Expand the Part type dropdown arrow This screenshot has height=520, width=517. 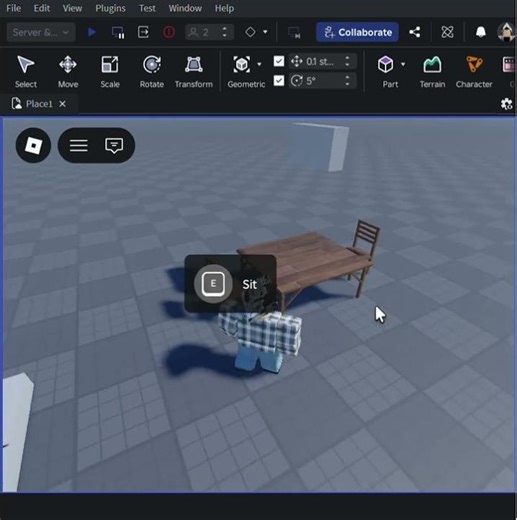point(403,64)
